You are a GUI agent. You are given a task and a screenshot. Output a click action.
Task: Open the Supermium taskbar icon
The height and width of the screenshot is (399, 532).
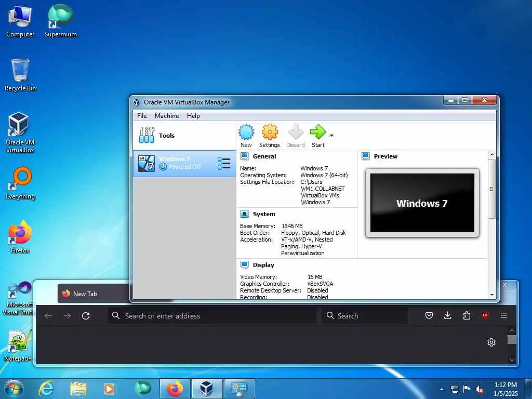[143, 389]
